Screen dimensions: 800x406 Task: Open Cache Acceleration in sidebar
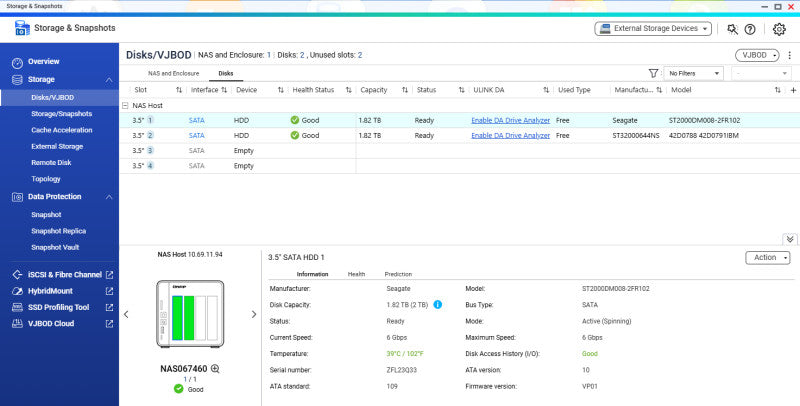pyautogui.click(x=62, y=130)
